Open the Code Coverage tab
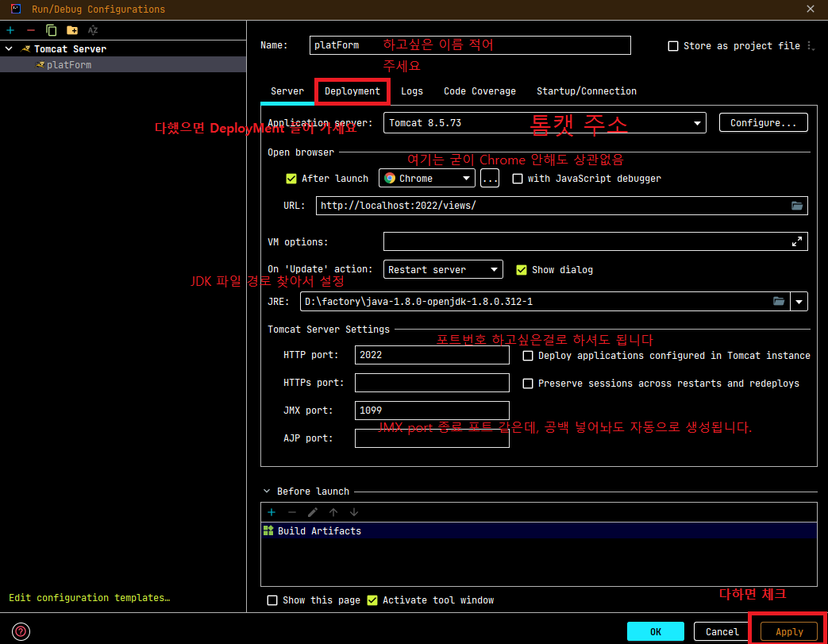Viewport: 828px width, 644px height. pos(479,91)
